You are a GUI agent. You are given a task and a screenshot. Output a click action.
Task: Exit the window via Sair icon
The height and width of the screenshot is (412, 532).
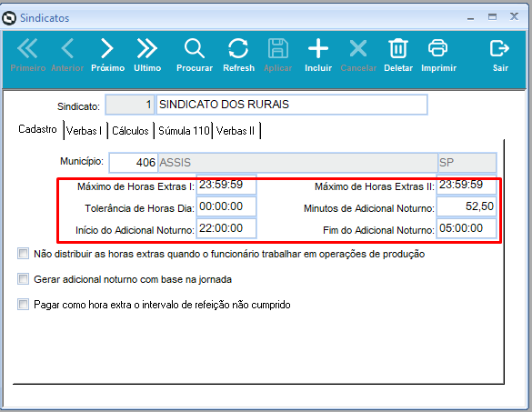point(500,55)
